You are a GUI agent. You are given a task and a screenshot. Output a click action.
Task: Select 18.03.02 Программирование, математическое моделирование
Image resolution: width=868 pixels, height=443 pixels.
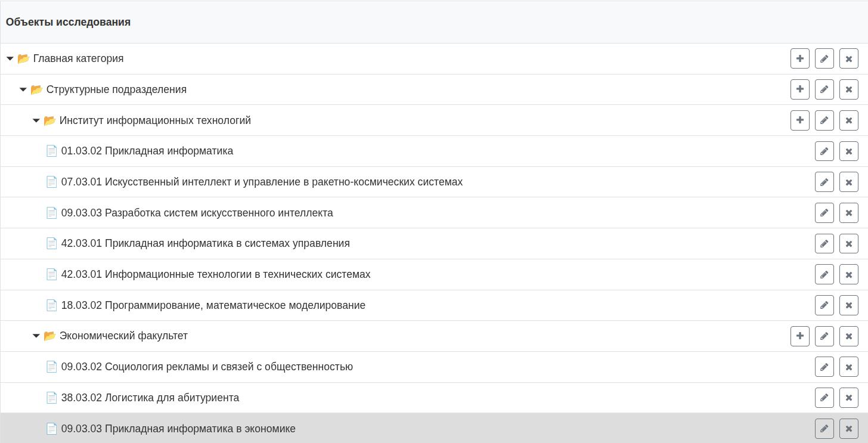213,305
